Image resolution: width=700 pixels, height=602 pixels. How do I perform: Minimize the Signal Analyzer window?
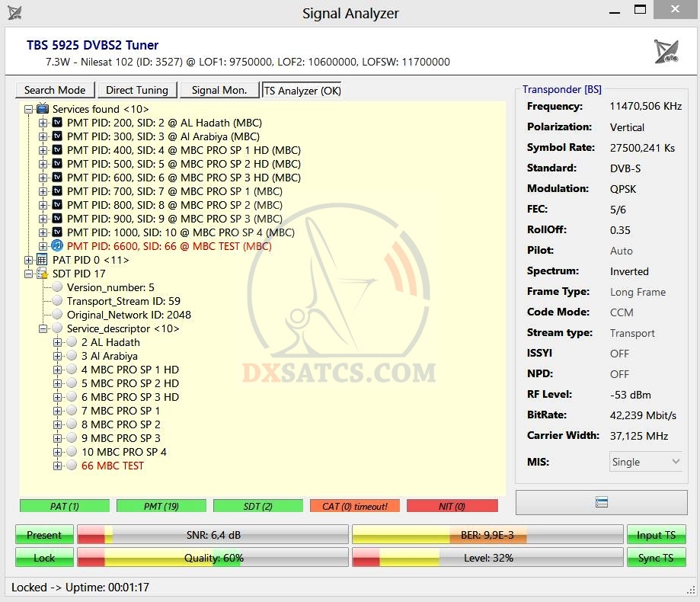tap(615, 11)
